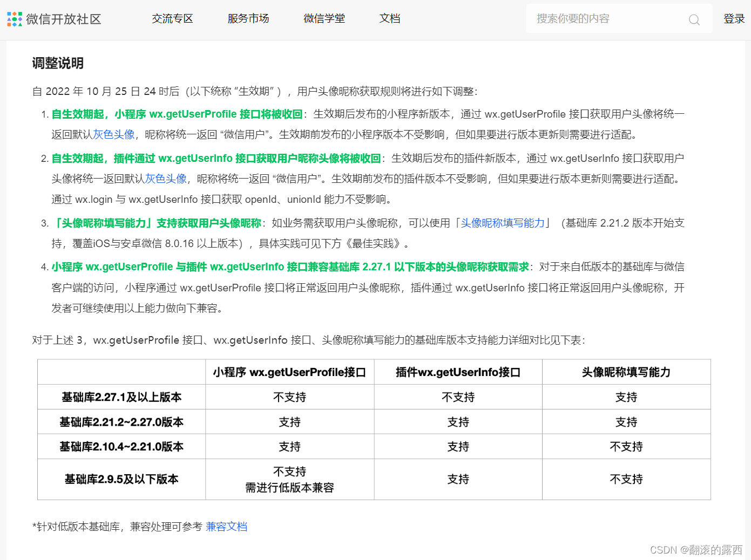This screenshot has height=560, width=751.
Task: Click row header 基础库2.10.4~2.21.0版本
Action: [x=121, y=447]
